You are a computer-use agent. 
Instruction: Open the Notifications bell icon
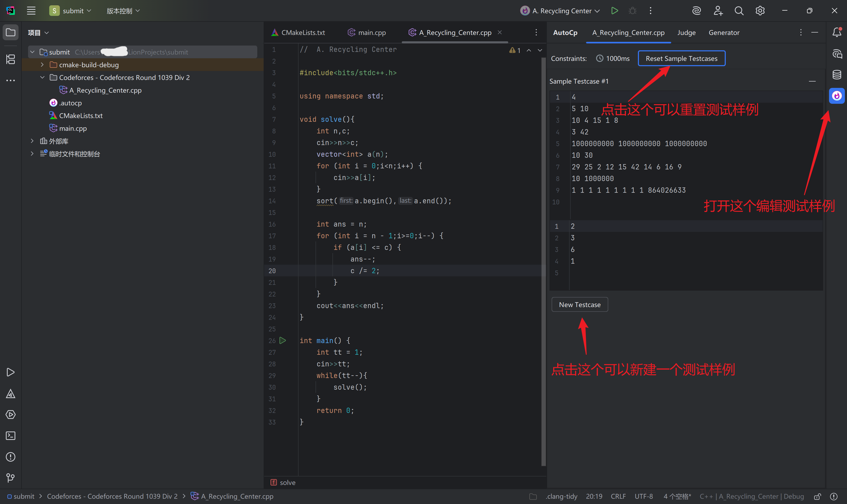[836, 32]
